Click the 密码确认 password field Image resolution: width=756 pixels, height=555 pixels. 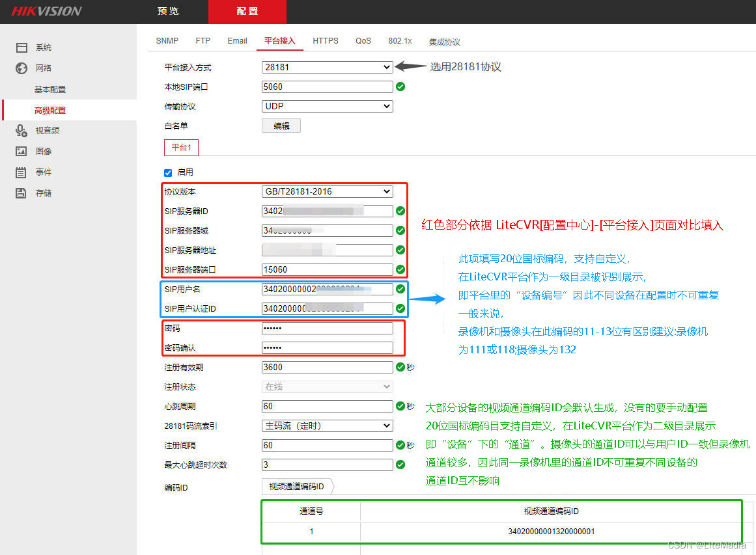[x=328, y=347]
